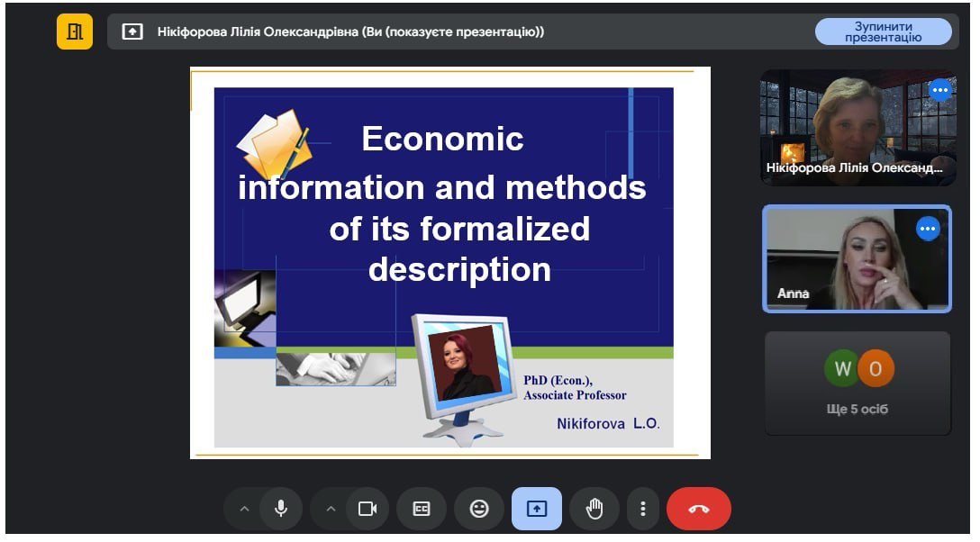Toggle closed captions

(422, 509)
